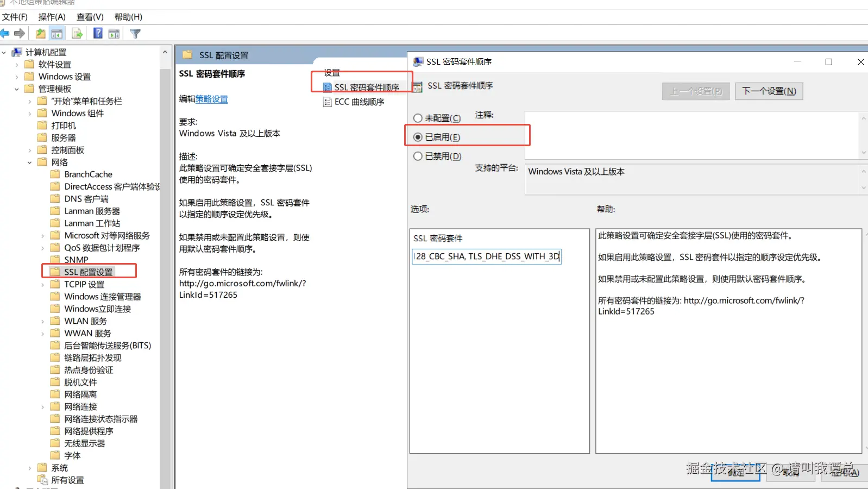The image size is (868, 489).
Task: Click the Forward arrow toolbar icon
Action: coord(20,34)
